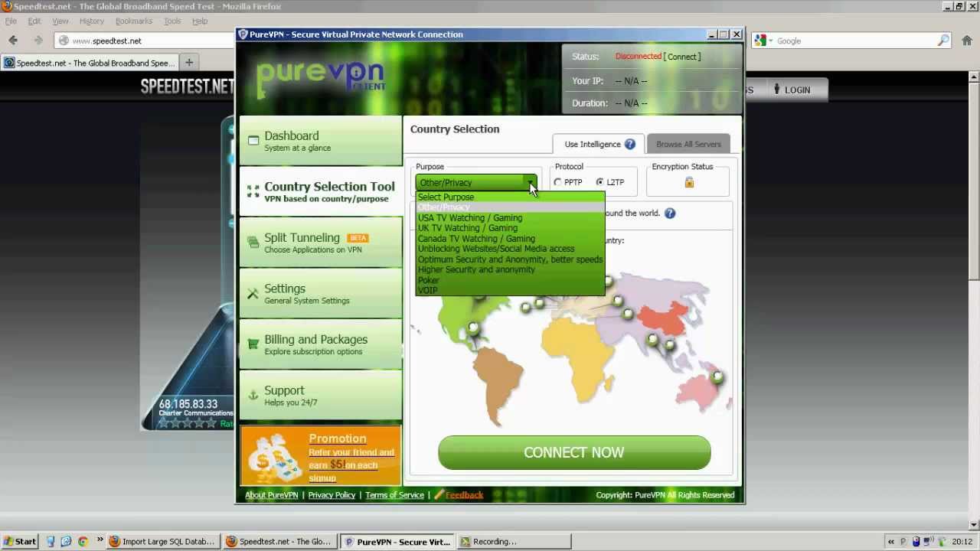Screen dimensions: 980x551
Task: Open the Firefox Tools menu
Action: 172,21
